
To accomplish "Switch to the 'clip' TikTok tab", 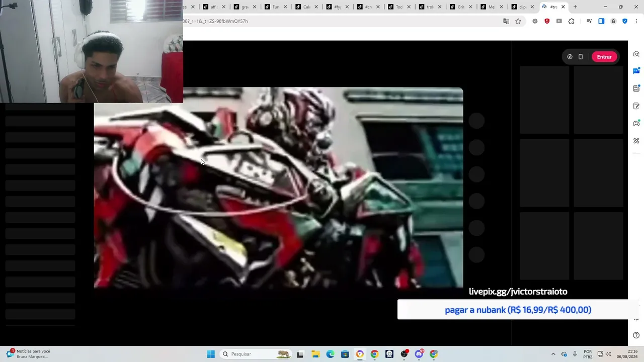I will [522, 7].
